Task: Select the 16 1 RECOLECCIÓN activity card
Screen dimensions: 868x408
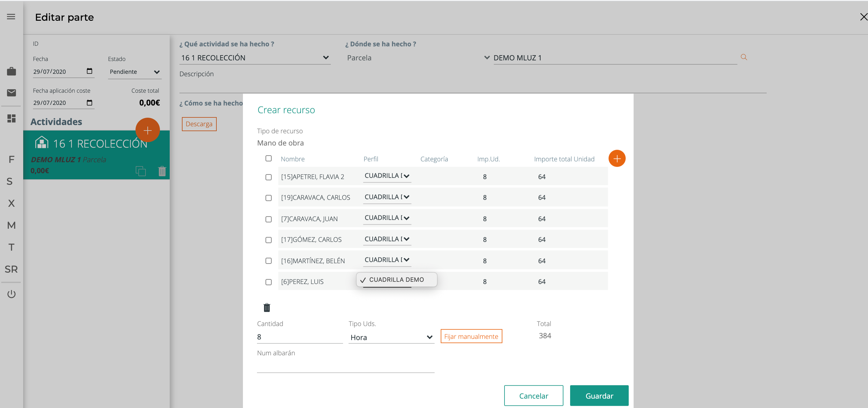Action: tap(96, 155)
